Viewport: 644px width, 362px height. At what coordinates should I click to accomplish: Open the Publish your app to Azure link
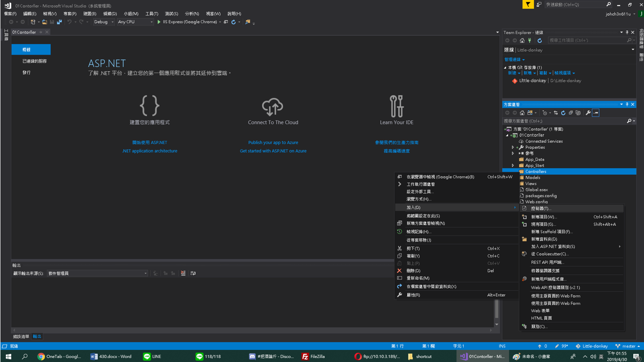(x=273, y=142)
